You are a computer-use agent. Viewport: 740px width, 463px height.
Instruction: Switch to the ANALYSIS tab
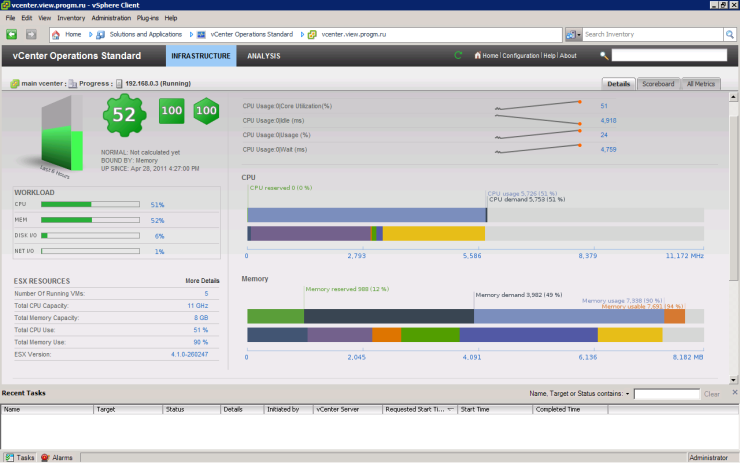click(x=264, y=56)
